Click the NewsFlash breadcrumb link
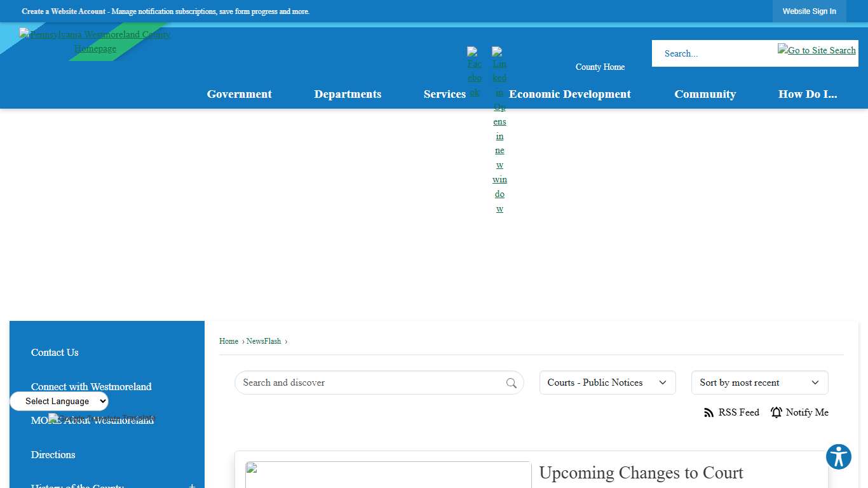868x488 pixels. pos(264,341)
